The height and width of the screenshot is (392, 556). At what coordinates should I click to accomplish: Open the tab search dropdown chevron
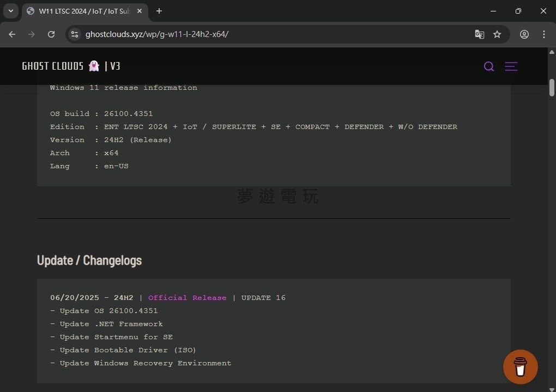point(10,11)
